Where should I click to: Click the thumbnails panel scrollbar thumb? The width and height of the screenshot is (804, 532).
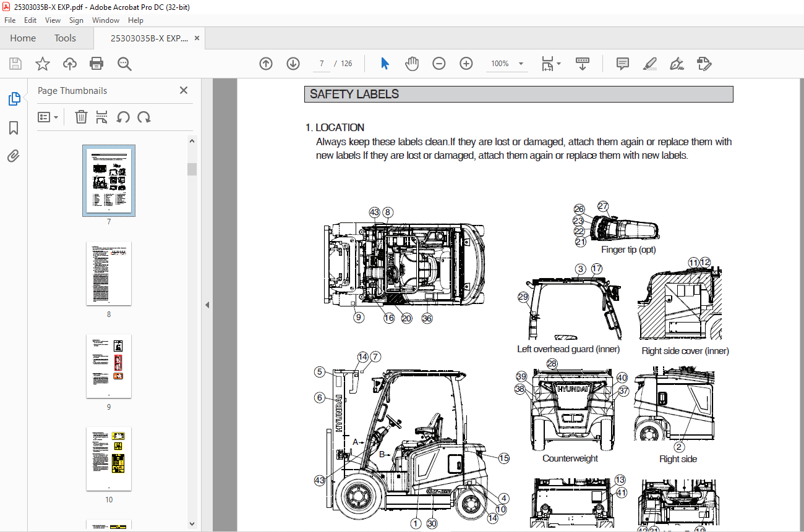point(192,169)
